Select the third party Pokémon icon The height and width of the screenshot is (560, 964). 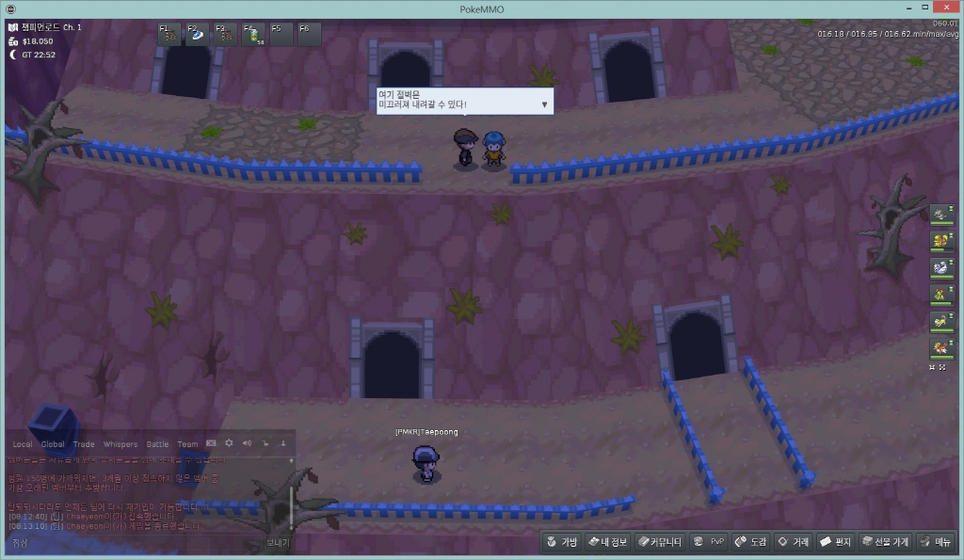pos(940,268)
